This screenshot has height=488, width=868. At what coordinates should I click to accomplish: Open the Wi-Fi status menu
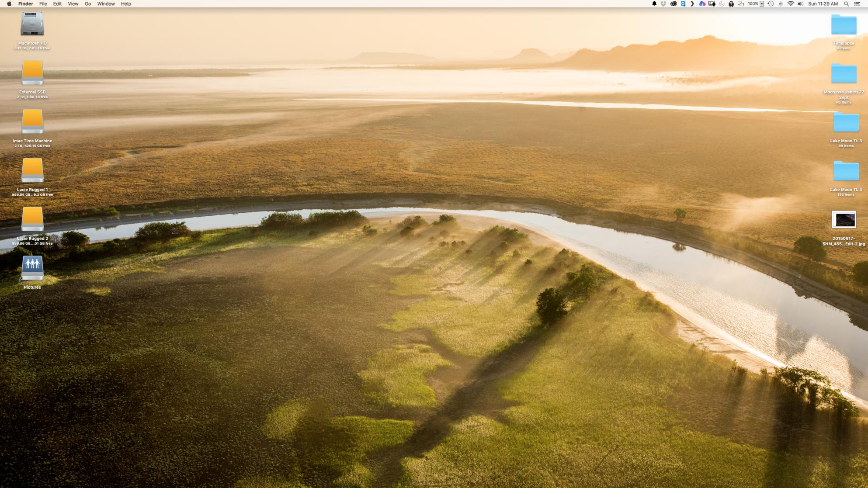(x=791, y=4)
